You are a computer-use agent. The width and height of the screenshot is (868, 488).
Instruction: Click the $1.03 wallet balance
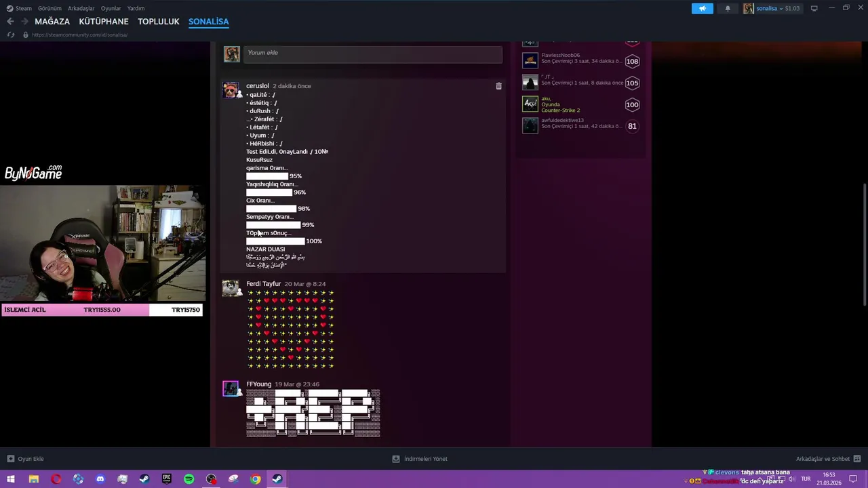792,8
